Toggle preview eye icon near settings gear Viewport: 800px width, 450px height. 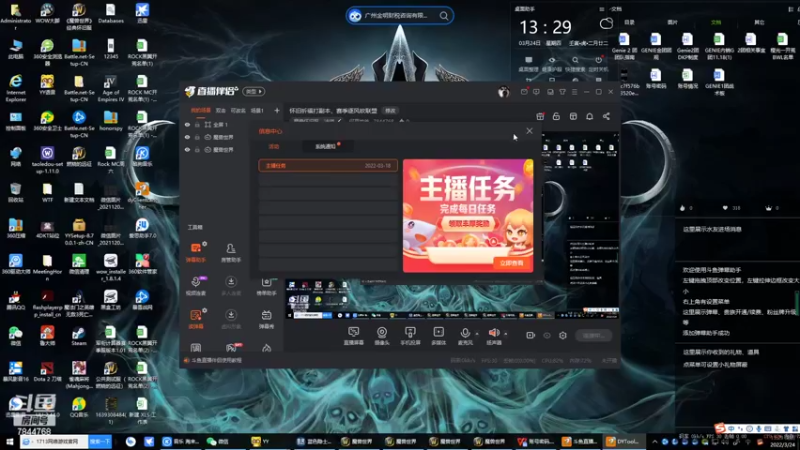pos(547,335)
